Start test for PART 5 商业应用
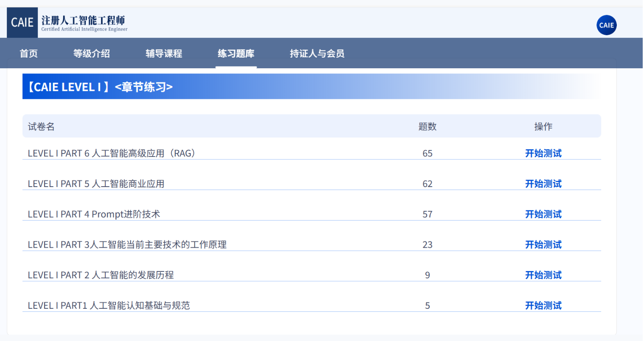 (x=543, y=184)
